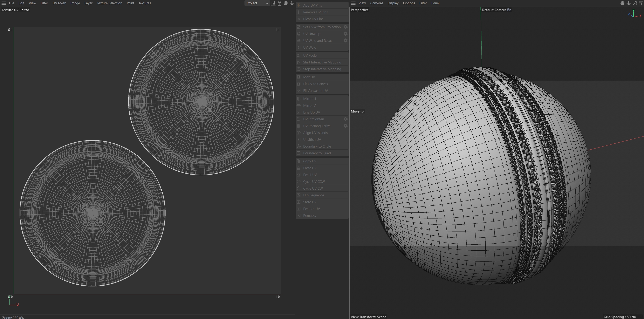The width and height of the screenshot is (644, 319).
Task: Click the UV editor zoom arrows icon
Action: point(292,3)
